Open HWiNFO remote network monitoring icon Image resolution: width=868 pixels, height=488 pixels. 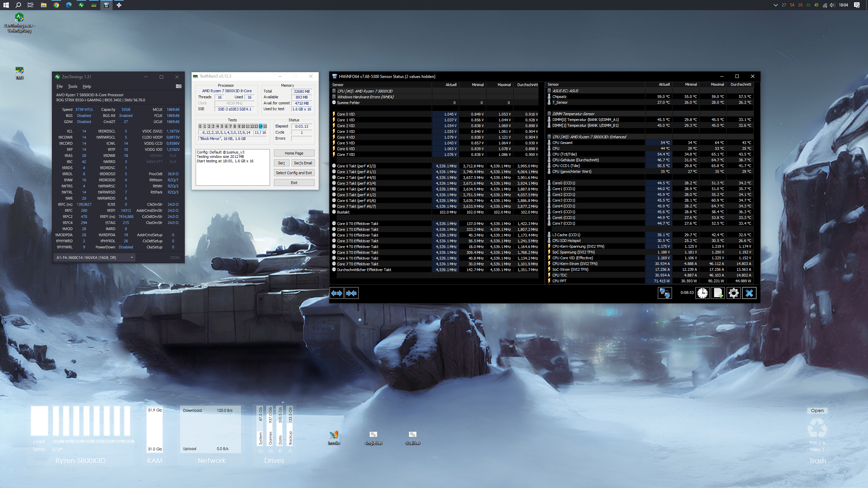pyautogui.click(x=665, y=293)
